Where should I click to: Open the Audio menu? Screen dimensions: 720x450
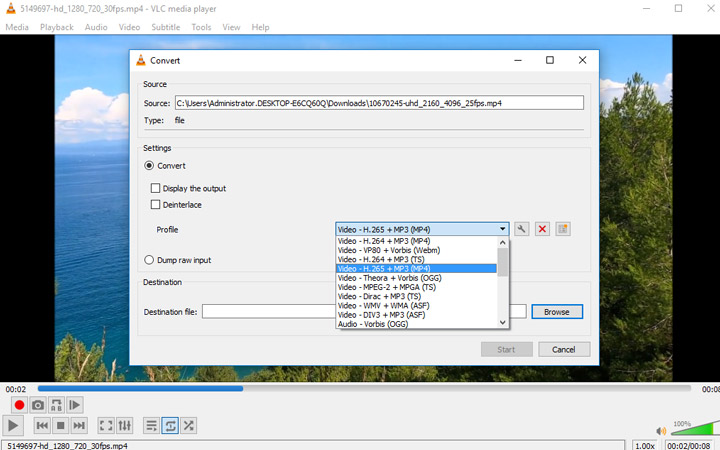pyautogui.click(x=96, y=27)
